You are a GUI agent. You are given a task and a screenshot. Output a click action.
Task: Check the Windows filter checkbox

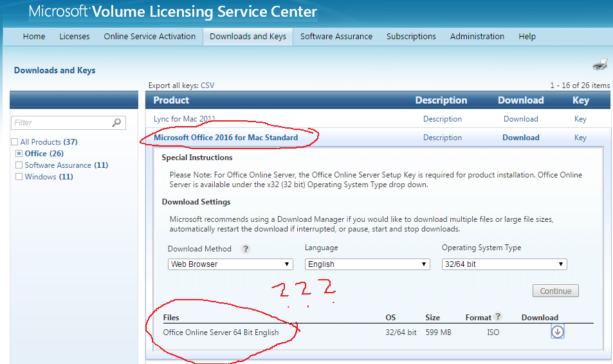point(19,177)
